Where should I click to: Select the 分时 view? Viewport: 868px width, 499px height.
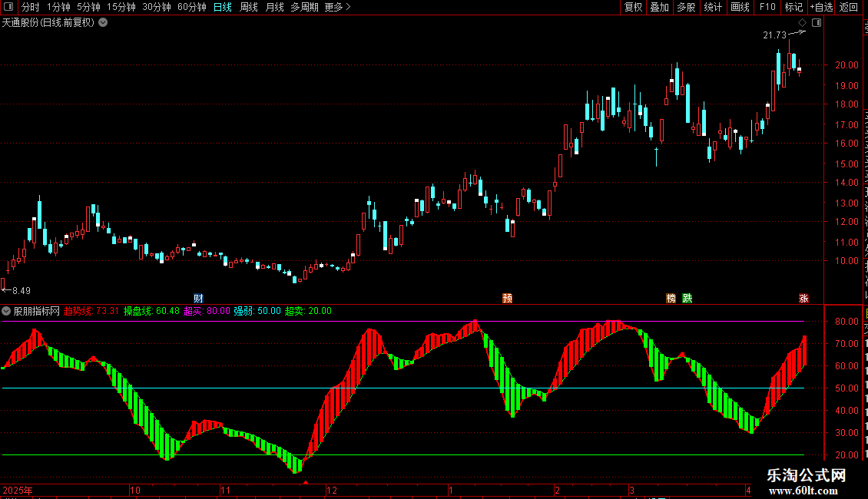31,7
